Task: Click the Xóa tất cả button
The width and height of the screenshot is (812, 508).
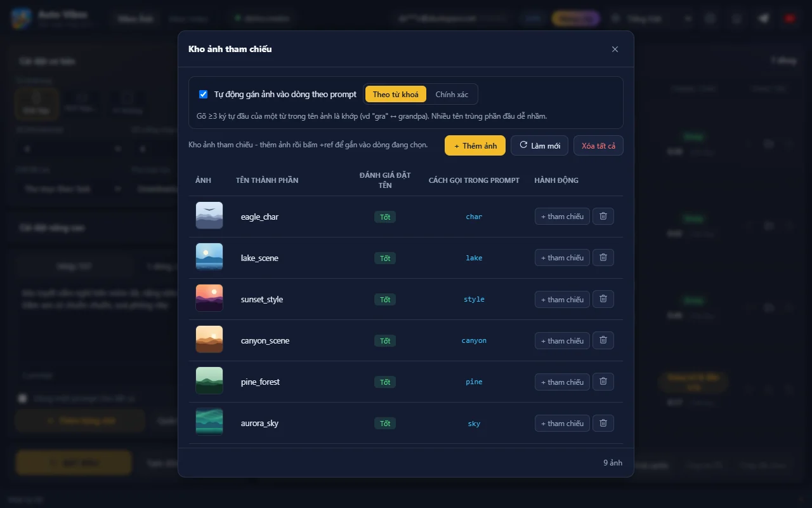Action: (x=598, y=145)
